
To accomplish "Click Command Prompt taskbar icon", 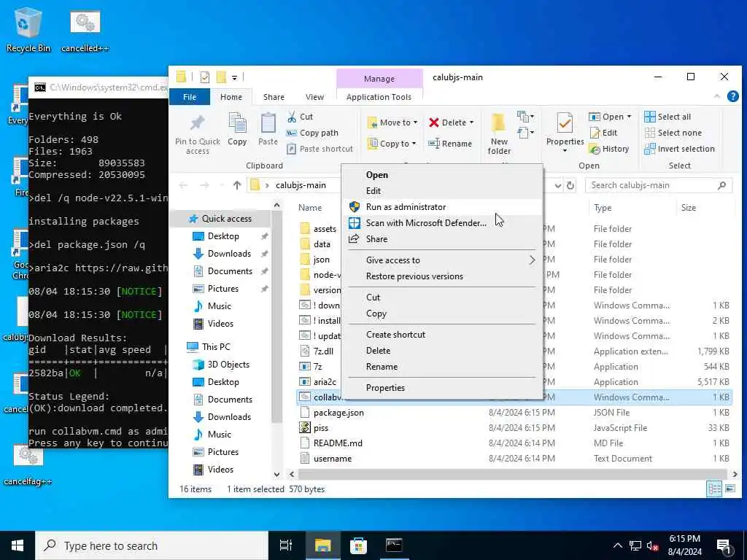I will tap(394, 545).
